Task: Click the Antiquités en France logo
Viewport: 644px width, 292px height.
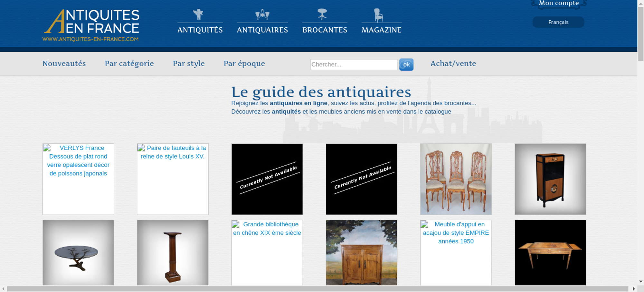Action: click(91, 25)
